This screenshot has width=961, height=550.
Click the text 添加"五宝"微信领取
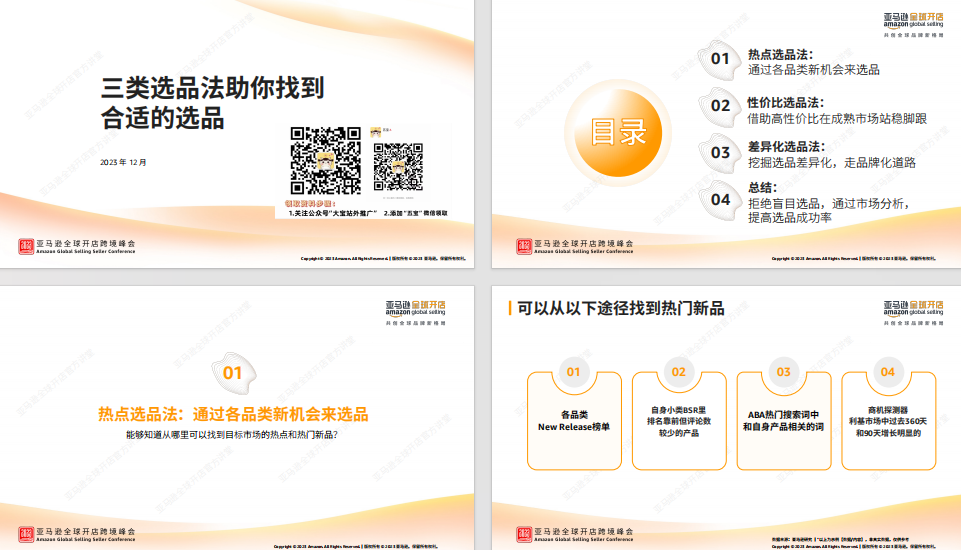pyautogui.click(x=416, y=213)
